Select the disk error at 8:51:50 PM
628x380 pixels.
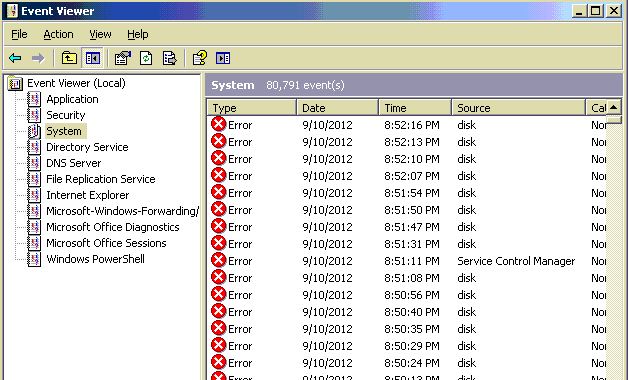pyautogui.click(x=407, y=210)
